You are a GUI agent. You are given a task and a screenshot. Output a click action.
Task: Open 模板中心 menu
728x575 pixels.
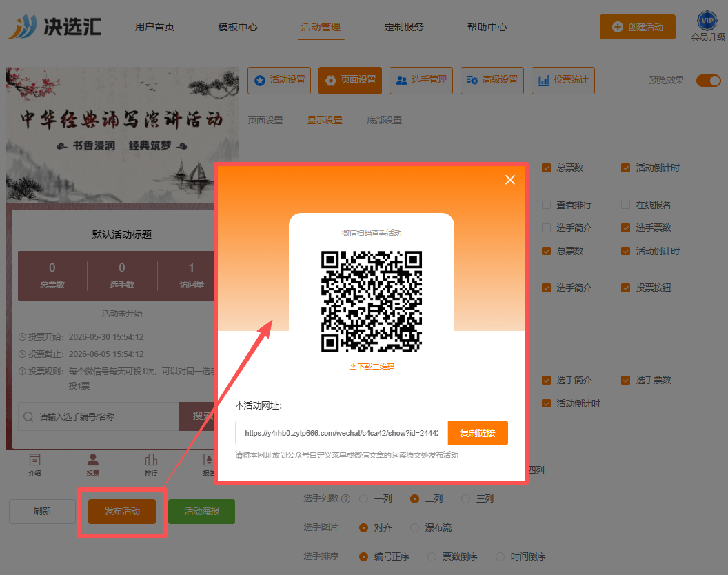point(238,27)
